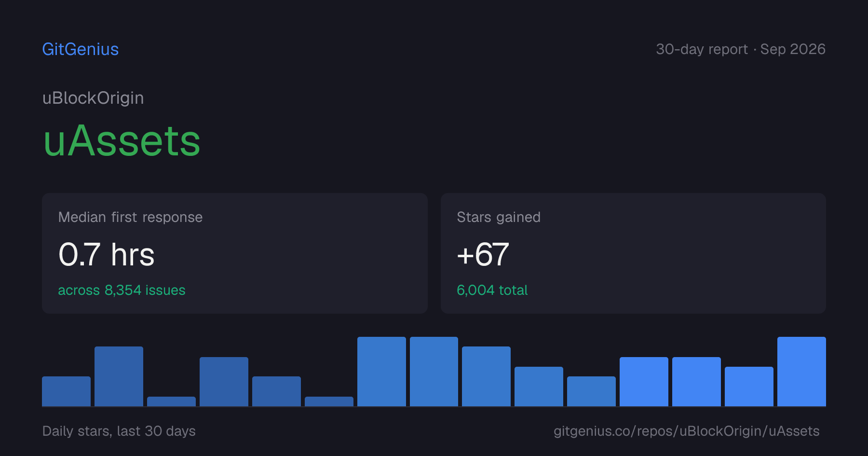Open the gitgenius.co/repos/uBlockOrigin/uAssets URL
The height and width of the screenshot is (456, 868).
click(686, 431)
